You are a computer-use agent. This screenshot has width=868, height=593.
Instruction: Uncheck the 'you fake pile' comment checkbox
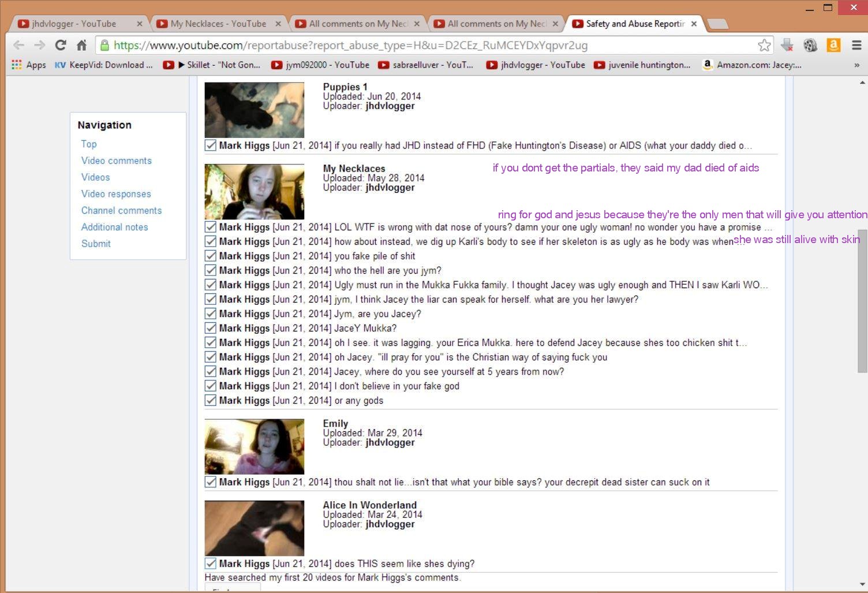[x=211, y=256]
